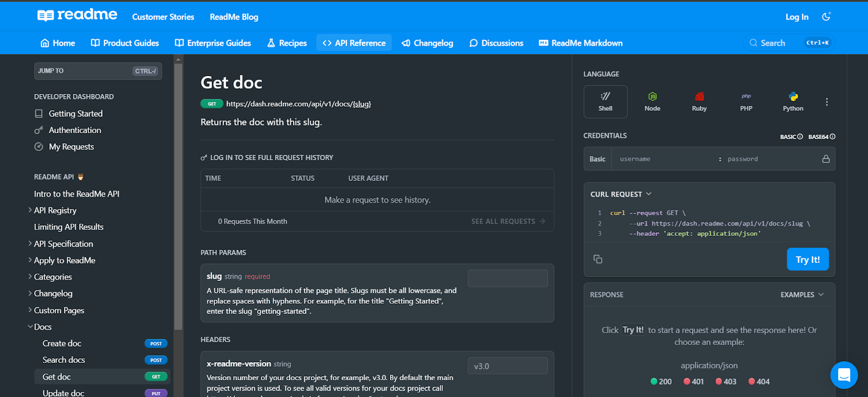
Task: Toggle dark mode moon icon
Action: (826, 17)
